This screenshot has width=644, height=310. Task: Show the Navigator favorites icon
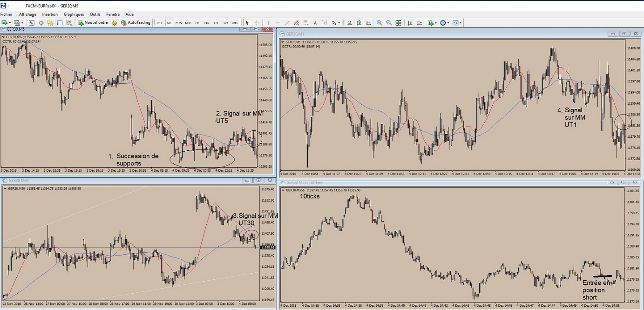coord(50,23)
